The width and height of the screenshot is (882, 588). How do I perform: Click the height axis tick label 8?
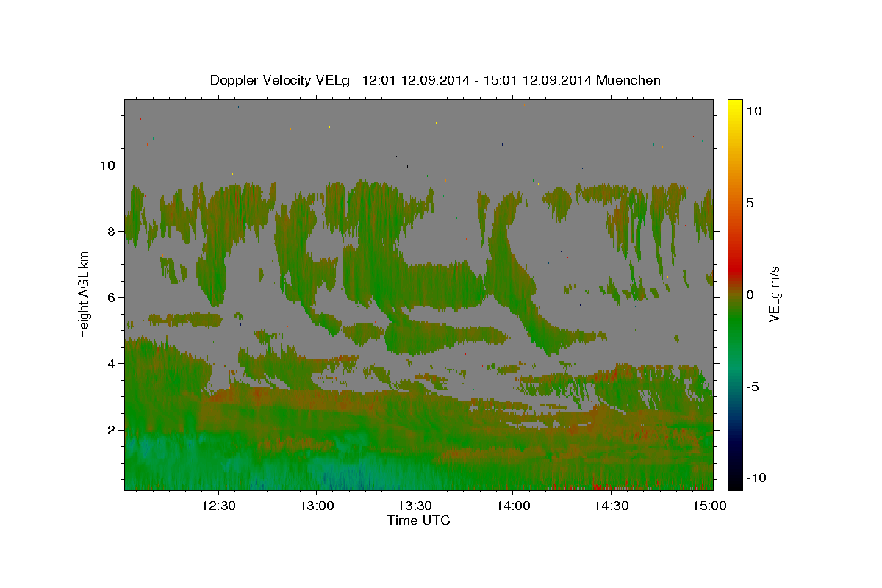pyautogui.click(x=111, y=231)
